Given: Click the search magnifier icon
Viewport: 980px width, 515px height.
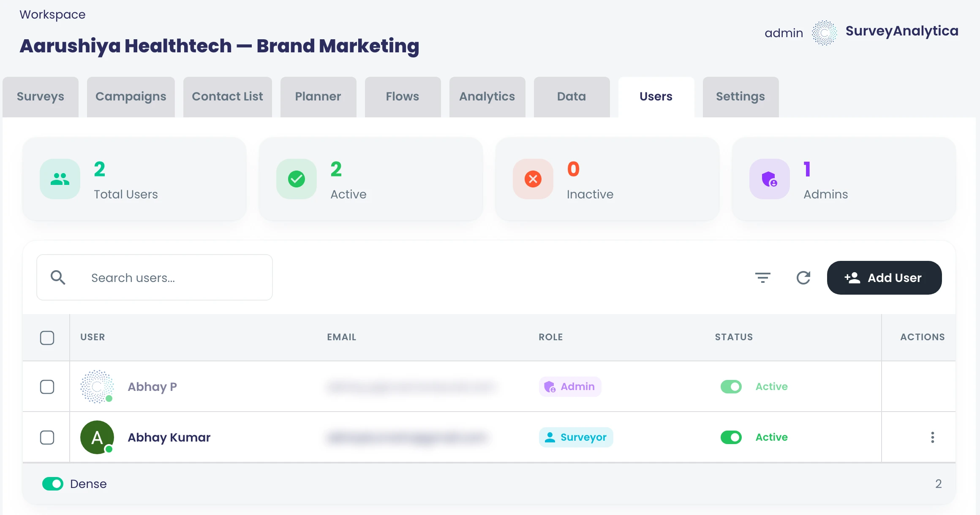Looking at the screenshot, I should [x=58, y=278].
